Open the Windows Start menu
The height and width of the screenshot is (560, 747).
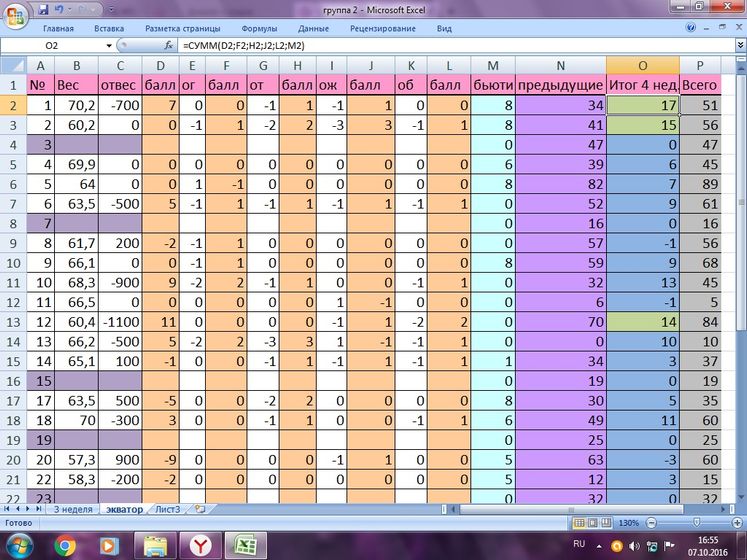[x=19, y=545]
